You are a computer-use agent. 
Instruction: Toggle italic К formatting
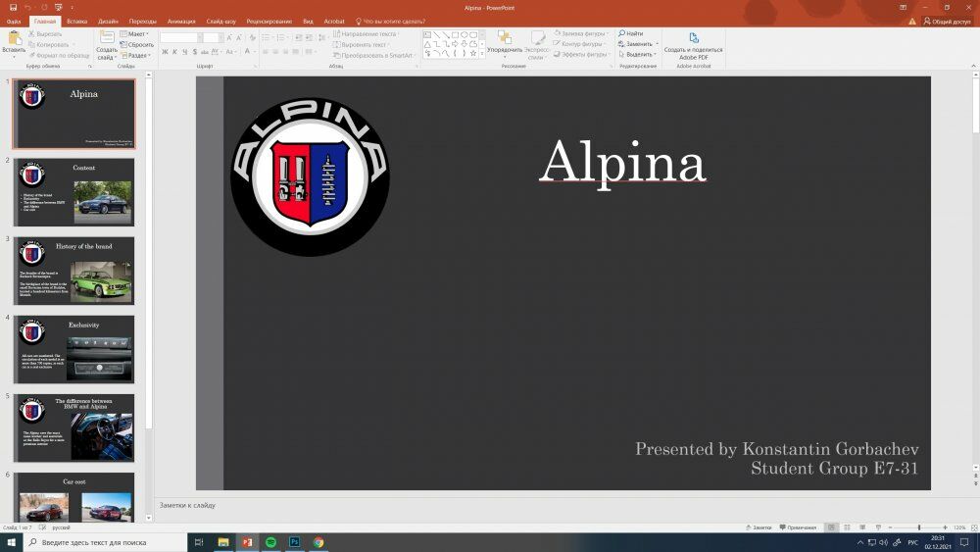[x=175, y=52]
